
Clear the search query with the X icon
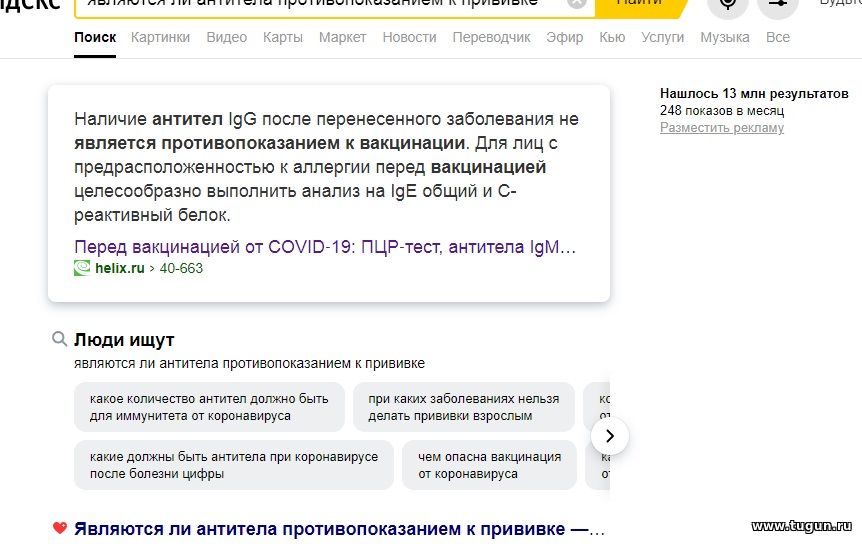click(577, 3)
